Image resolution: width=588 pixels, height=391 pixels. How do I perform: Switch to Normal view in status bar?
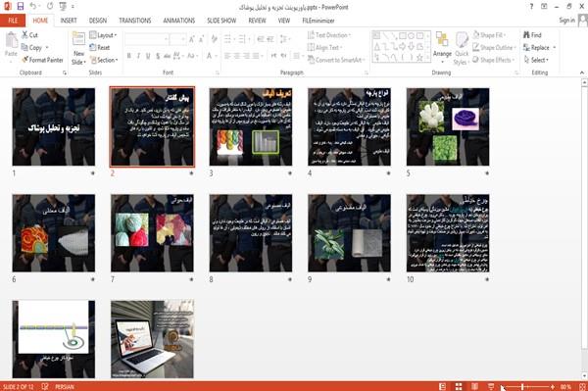[x=443, y=386]
